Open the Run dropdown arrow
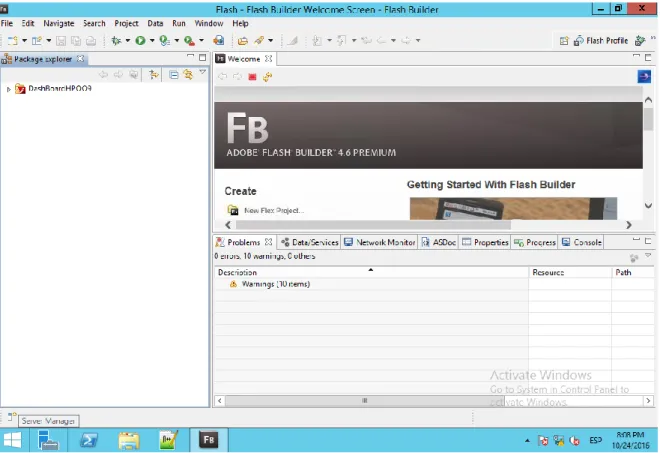Viewport: 660px width, 453px height. coord(152,40)
